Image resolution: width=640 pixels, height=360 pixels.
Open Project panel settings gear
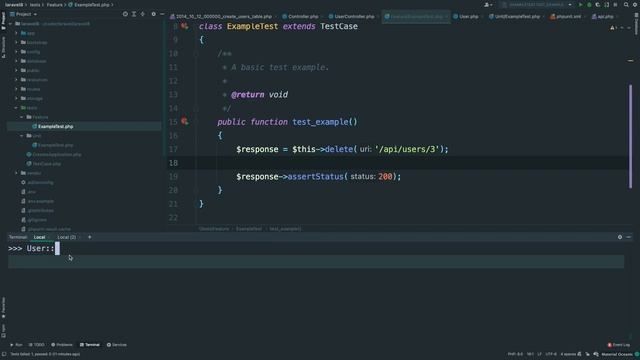[x=153, y=14]
